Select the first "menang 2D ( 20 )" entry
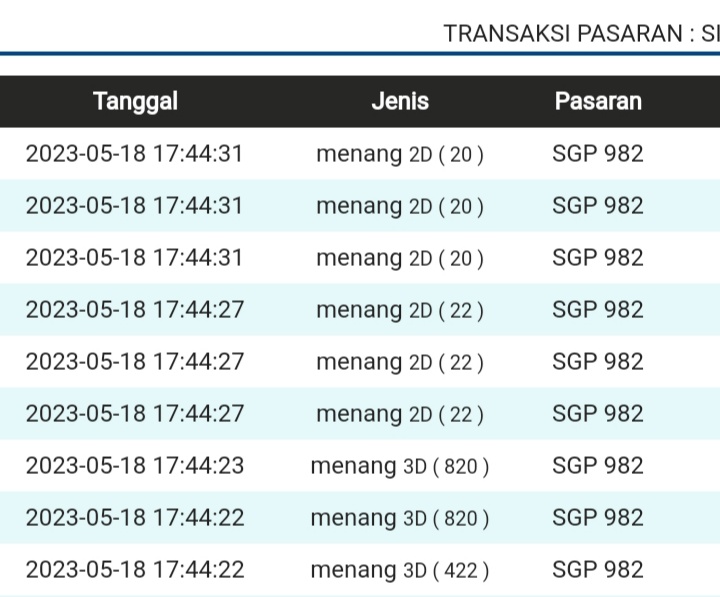The height and width of the screenshot is (597, 720). point(400,154)
